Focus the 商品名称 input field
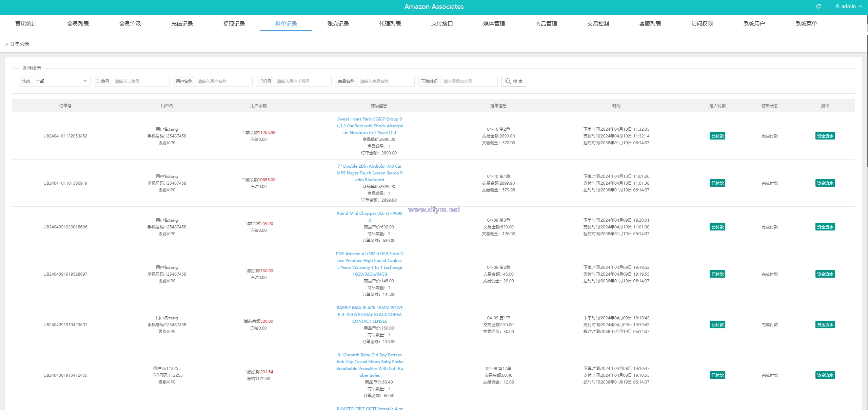This screenshot has width=868, height=410. point(386,81)
